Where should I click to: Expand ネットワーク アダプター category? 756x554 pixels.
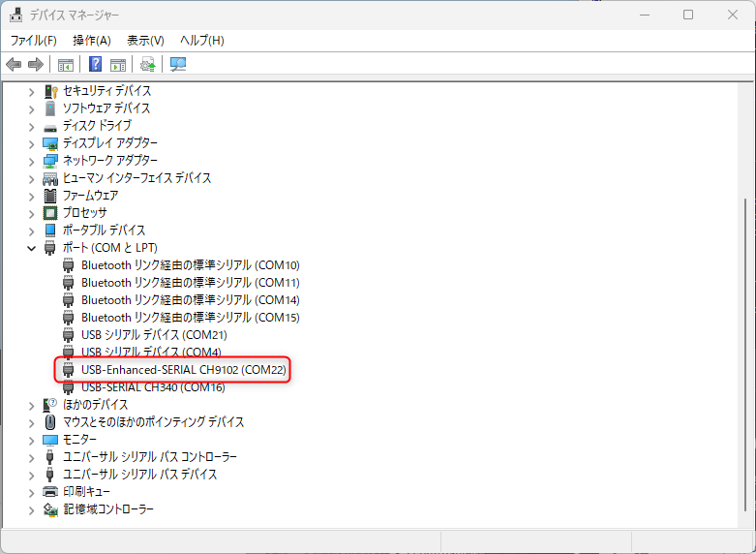[31, 161]
